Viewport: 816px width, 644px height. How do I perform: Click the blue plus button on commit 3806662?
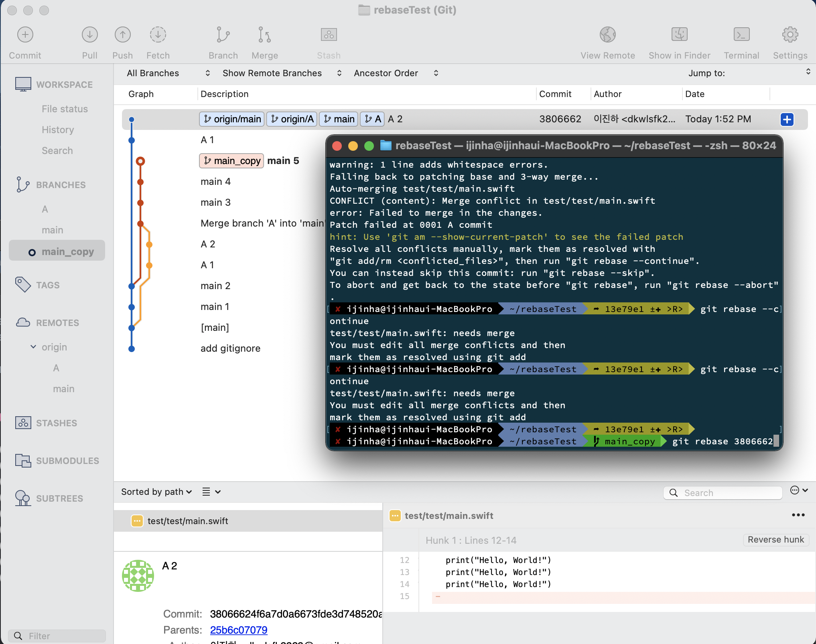tap(787, 119)
